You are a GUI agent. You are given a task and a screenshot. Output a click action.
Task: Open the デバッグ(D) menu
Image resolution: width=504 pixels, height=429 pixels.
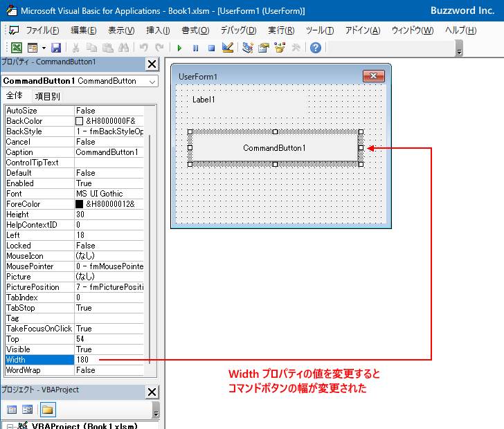[238, 30]
